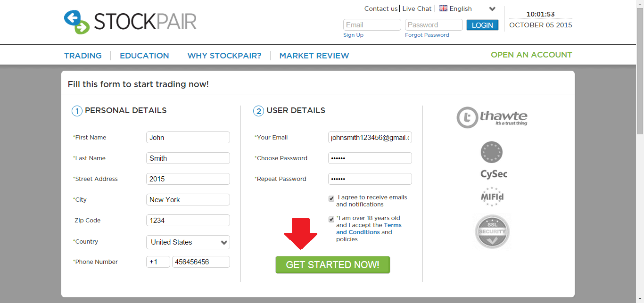Click the header Email login field
Image resolution: width=644 pixels, height=303 pixels.
pos(372,25)
